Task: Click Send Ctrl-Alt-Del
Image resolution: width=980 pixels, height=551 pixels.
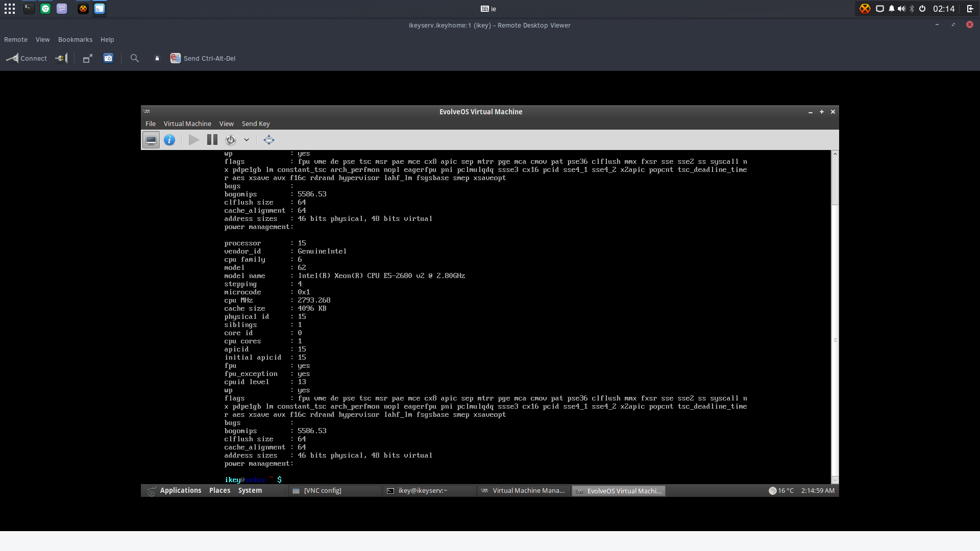Action: point(203,58)
